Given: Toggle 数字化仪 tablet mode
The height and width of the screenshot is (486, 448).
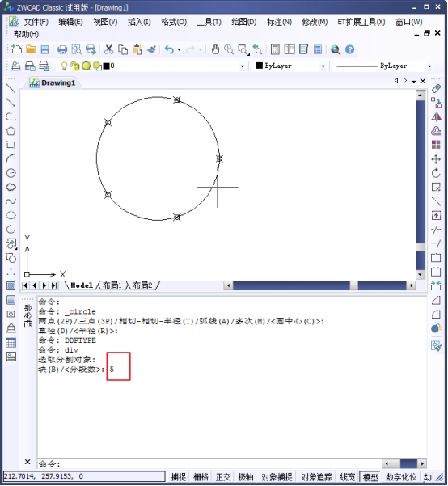Looking at the screenshot, I should click(401, 477).
